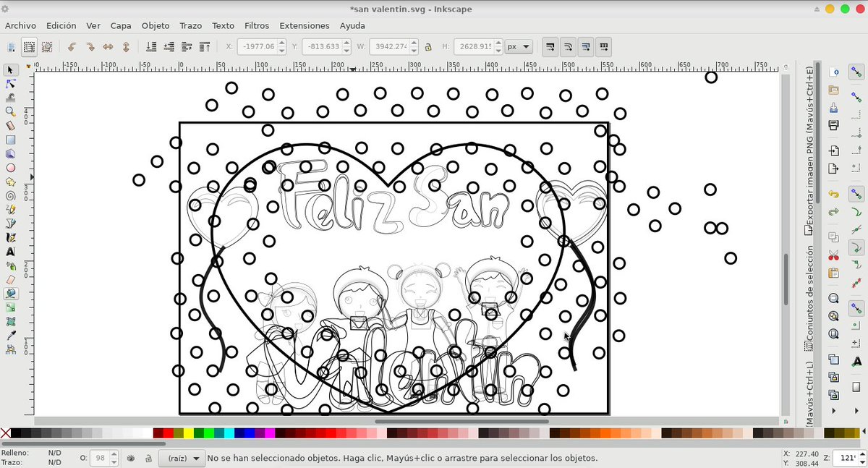Increase the opacity O stepper
868x468 pixels.
114,454
